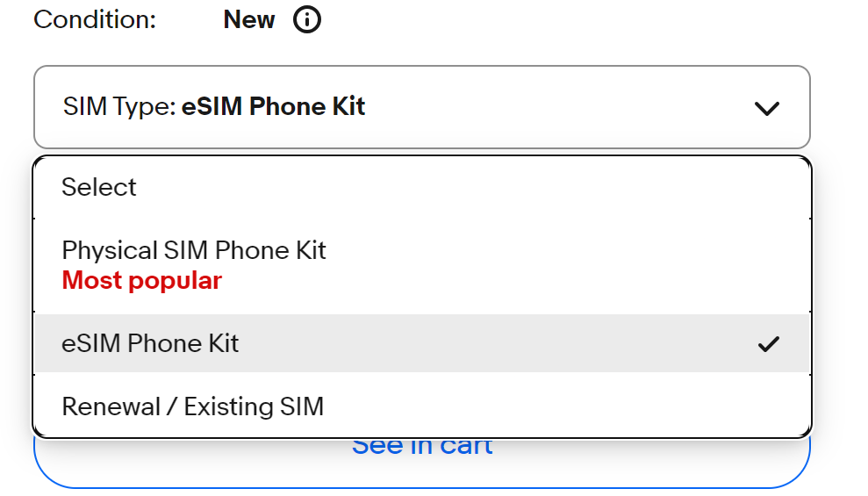Click the bold eSIM Phone Kit value in header
The image size is (868, 496).
[273, 107]
